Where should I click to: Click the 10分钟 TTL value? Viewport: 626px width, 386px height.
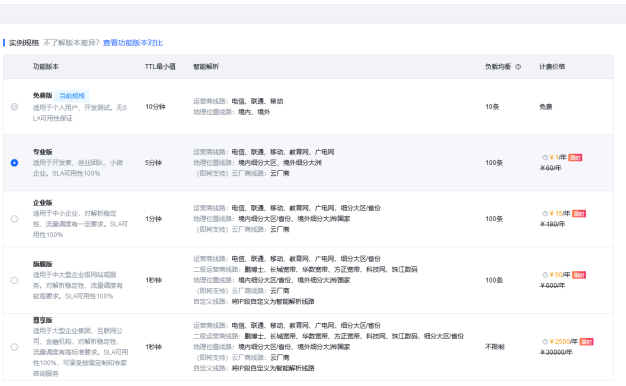[155, 107]
